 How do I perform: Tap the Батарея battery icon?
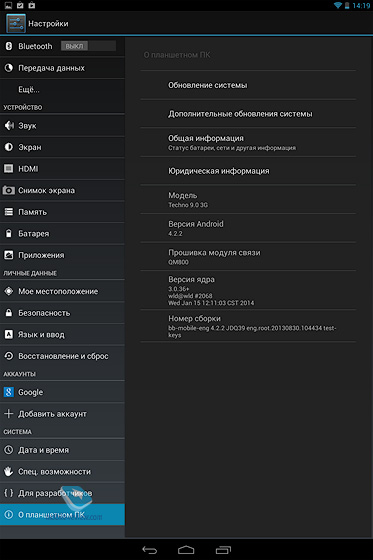pos(9,234)
